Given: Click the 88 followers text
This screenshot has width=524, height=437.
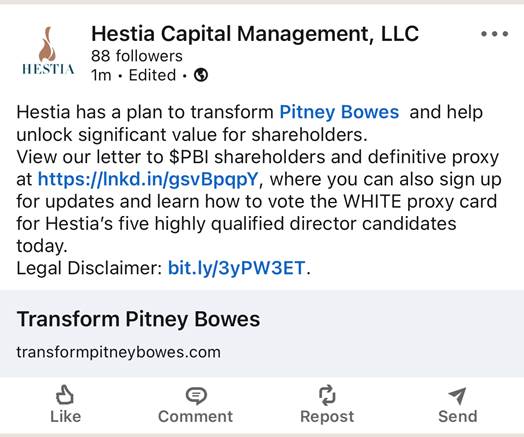Looking at the screenshot, I should 137,56.
